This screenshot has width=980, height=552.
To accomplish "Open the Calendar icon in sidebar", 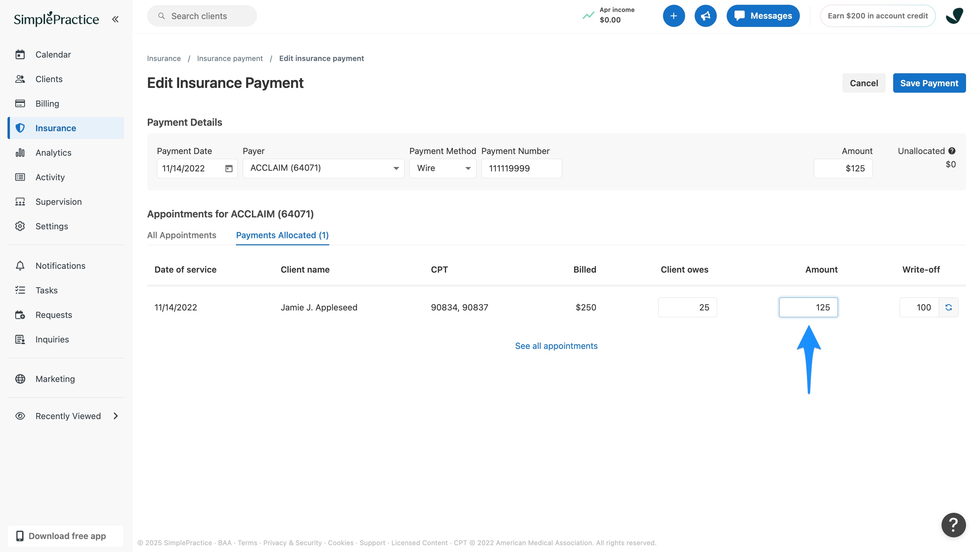I will [x=20, y=55].
